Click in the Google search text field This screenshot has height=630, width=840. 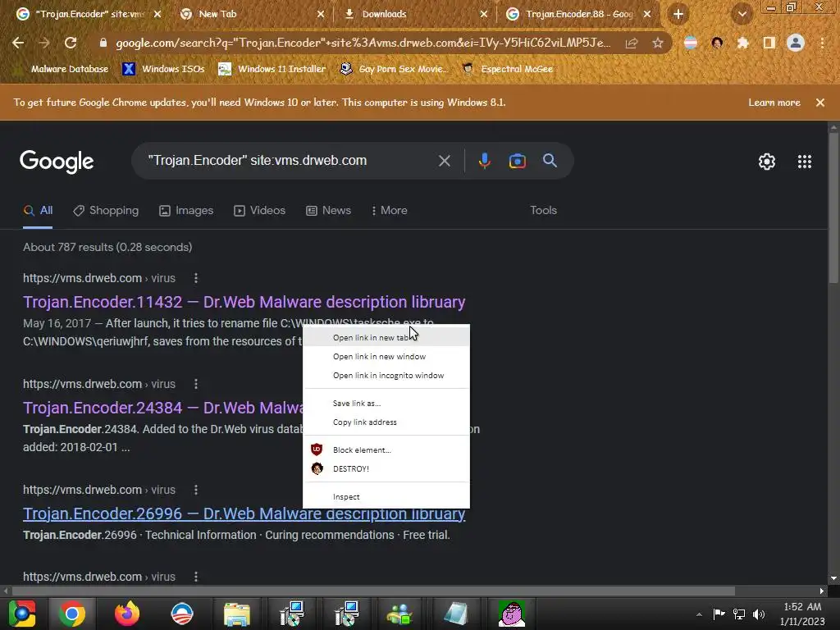click(x=290, y=161)
